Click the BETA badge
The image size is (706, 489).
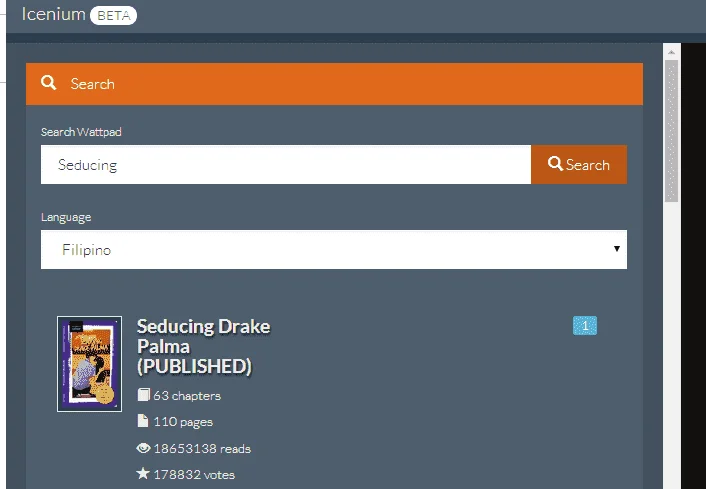pos(113,16)
